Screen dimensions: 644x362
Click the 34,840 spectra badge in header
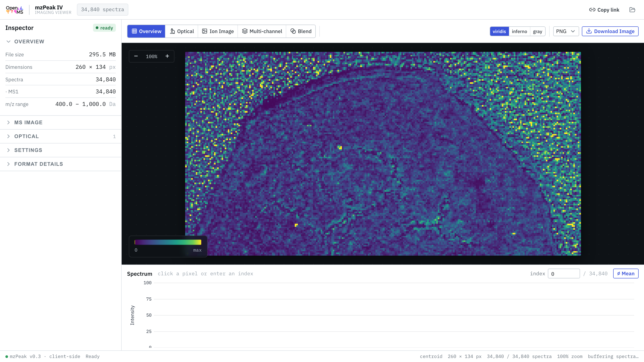[102, 9]
